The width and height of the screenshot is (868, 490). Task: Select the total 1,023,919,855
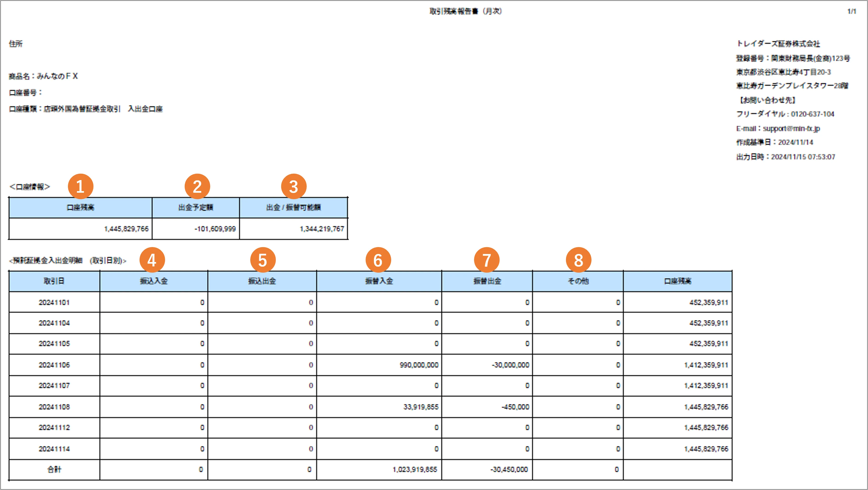point(414,470)
